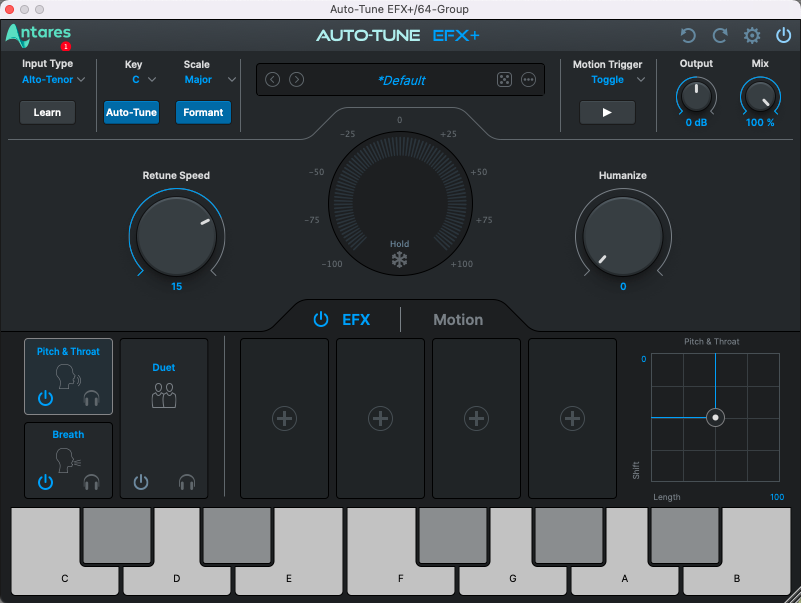This screenshot has height=603, width=801.
Task: Click the F key on the keyboard
Action: [400, 578]
